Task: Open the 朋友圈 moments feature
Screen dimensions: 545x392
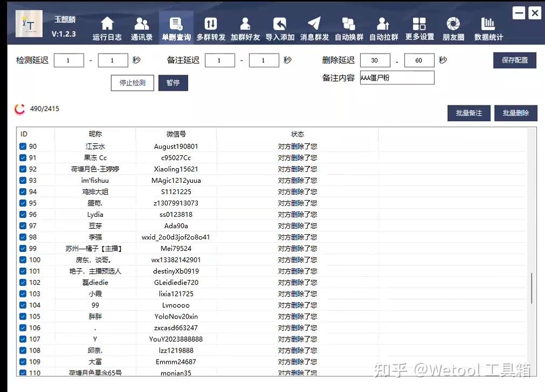Action: coord(453,26)
